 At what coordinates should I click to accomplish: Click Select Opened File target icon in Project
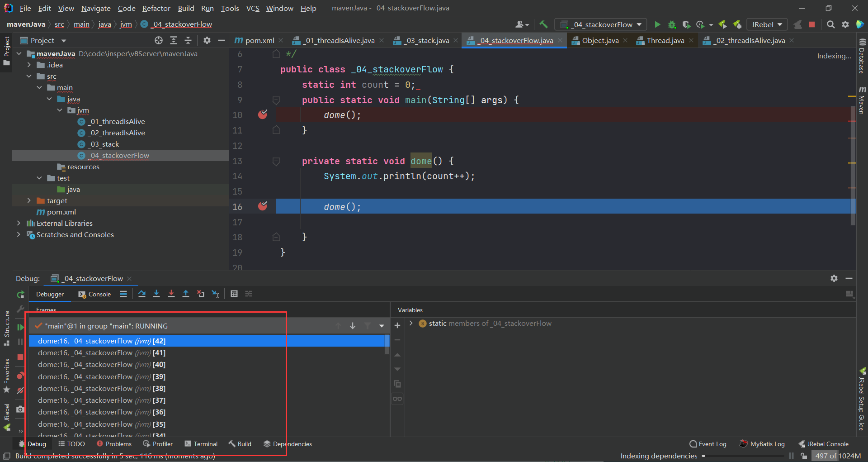tap(158, 40)
